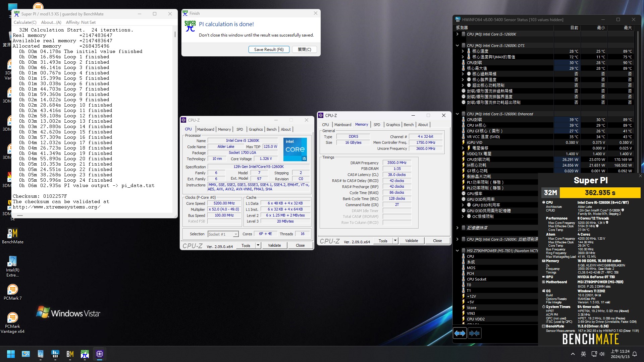Click Affinity: Not Set in Super PI
The width and height of the screenshot is (644, 362).
pyautogui.click(x=81, y=22)
